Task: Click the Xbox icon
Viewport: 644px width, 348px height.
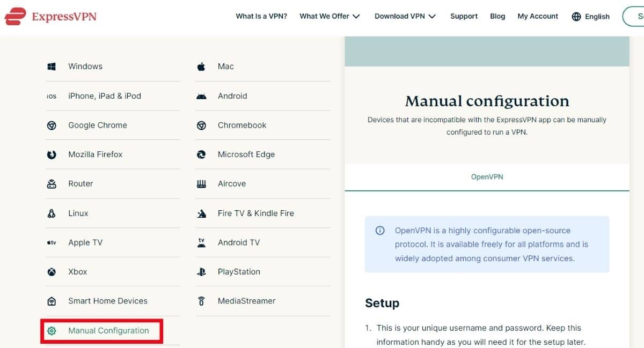Action: [52, 272]
